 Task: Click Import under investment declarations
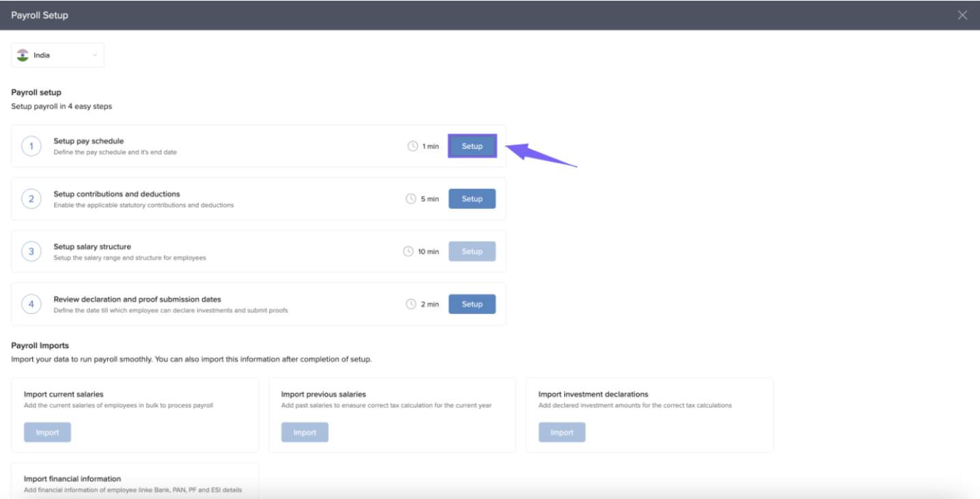pyautogui.click(x=561, y=432)
